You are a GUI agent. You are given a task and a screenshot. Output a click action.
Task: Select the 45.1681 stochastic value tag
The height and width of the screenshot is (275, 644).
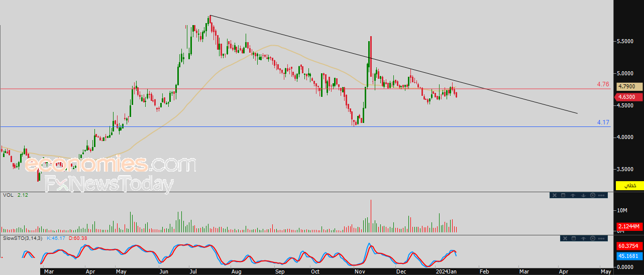[x=629, y=256]
